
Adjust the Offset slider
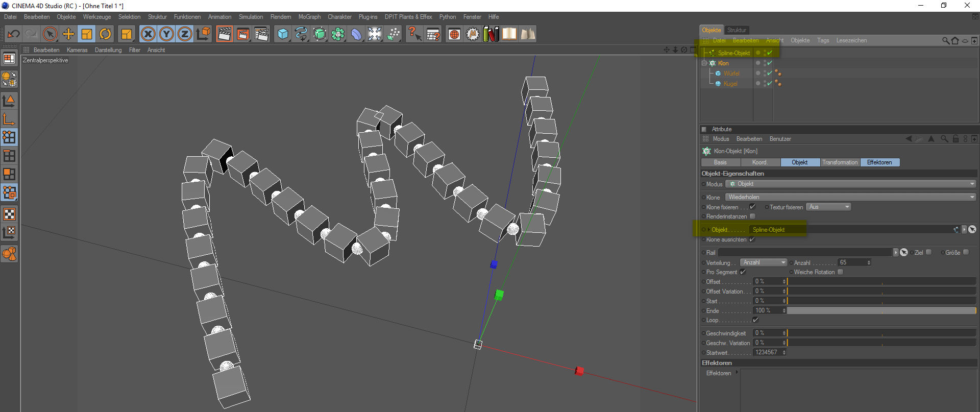point(881,281)
